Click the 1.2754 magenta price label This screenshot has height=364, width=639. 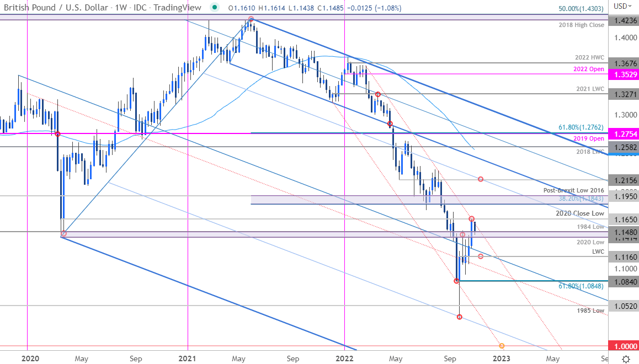tap(624, 134)
